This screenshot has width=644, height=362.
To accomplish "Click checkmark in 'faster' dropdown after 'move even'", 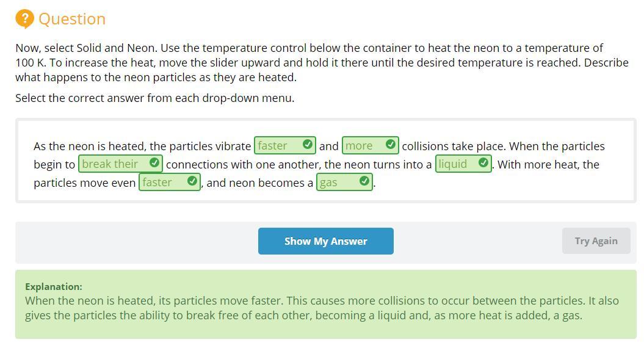I will 192,181.
